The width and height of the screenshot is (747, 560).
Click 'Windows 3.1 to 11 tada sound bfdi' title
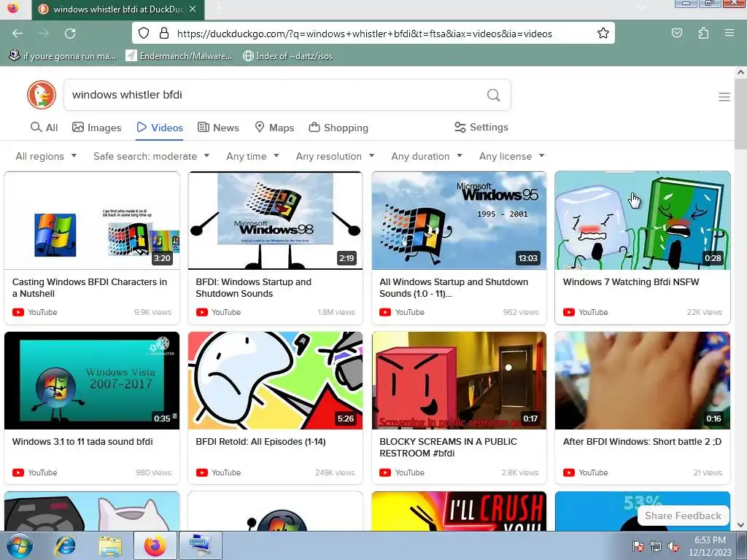[82, 441]
